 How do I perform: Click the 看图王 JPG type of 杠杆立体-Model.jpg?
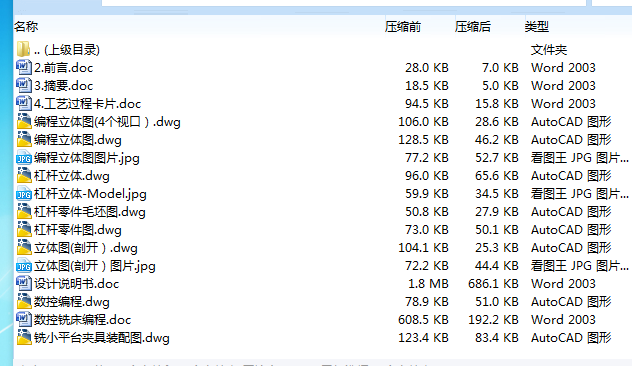(580, 194)
